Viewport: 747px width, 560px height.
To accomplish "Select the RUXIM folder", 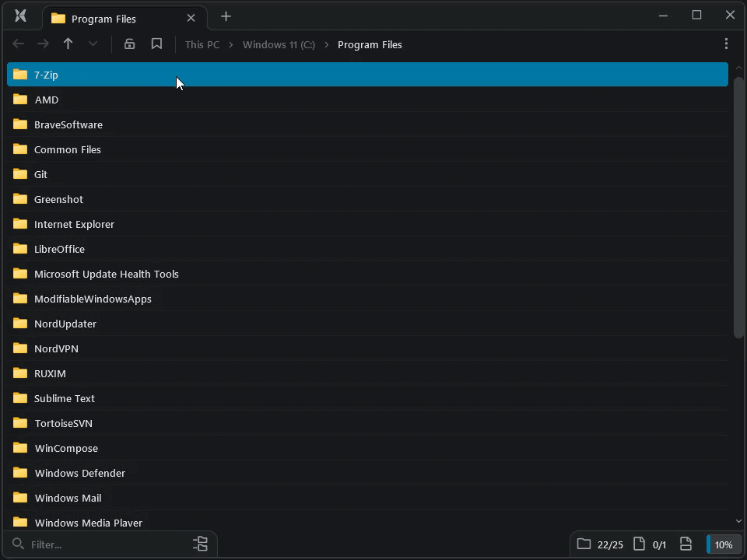I will [367, 373].
